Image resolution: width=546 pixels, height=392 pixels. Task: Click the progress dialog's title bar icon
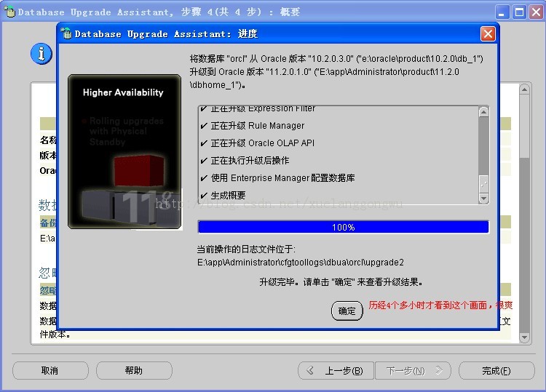[66, 33]
